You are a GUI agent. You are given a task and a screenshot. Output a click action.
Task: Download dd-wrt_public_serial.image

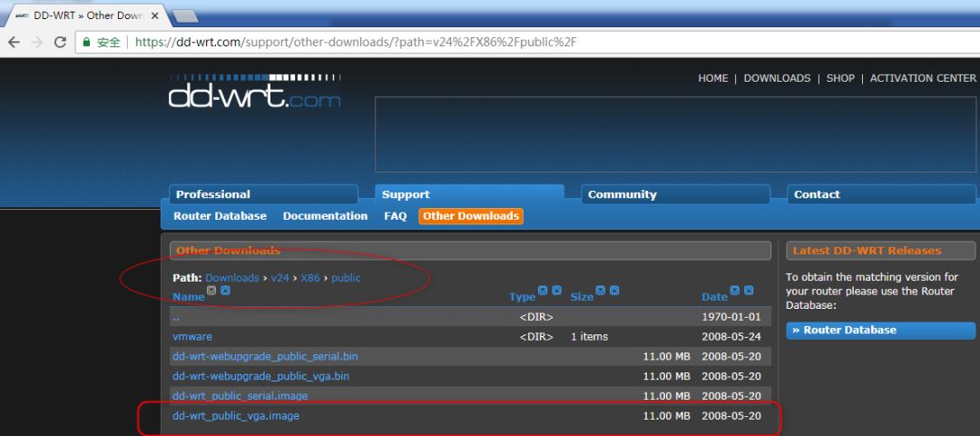click(x=240, y=396)
